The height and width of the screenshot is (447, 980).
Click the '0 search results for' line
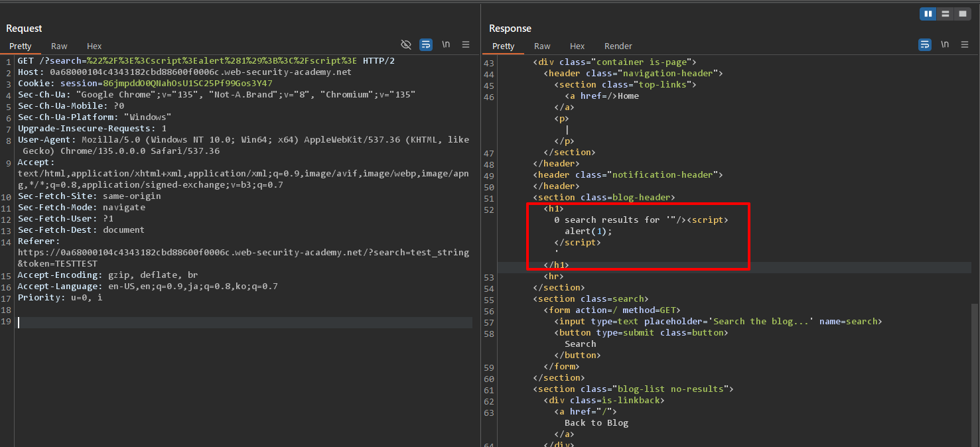pos(641,220)
